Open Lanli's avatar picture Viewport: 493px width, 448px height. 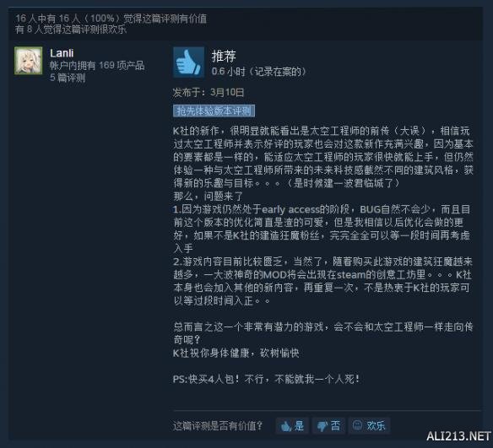pyautogui.click(x=29, y=61)
